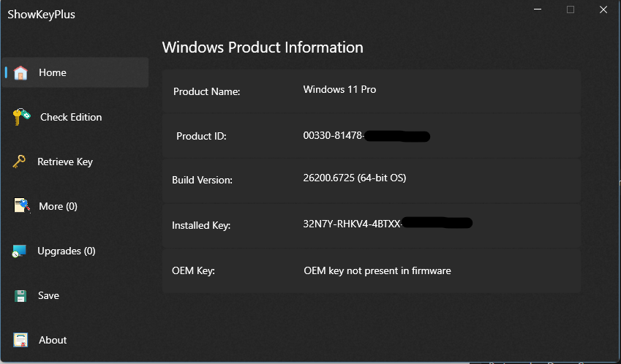This screenshot has height=364, width=621.
Task: Click the Product ID value 00330-81478
Action: pos(333,136)
